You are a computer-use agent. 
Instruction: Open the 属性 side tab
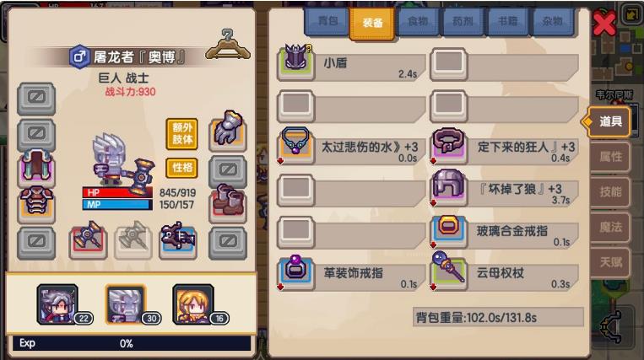click(x=610, y=157)
